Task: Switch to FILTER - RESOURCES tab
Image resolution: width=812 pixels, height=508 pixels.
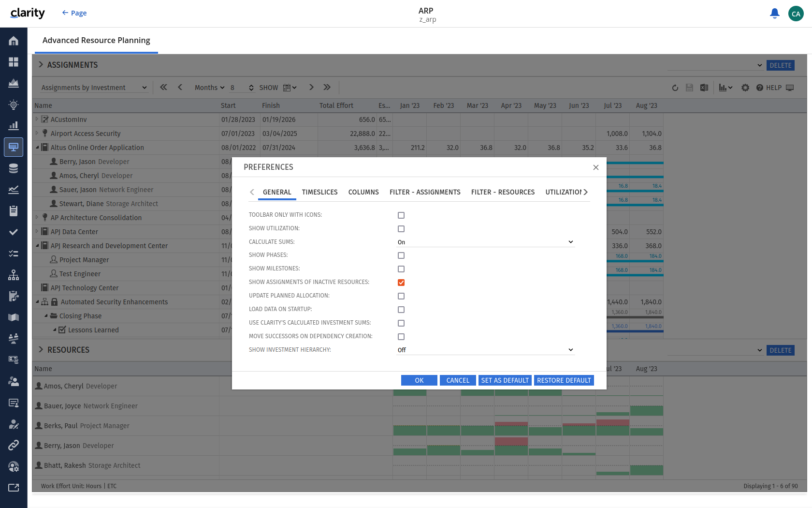Action: point(503,192)
